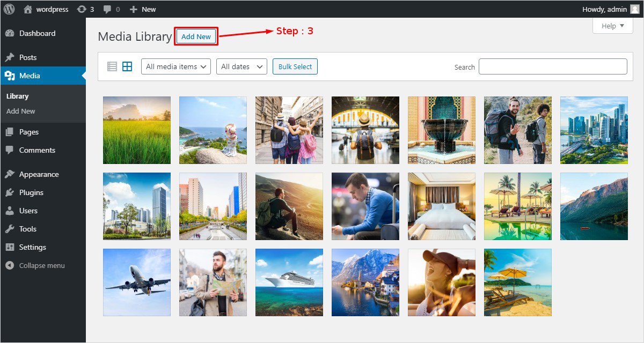The height and width of the screenshot is (343, 644).
Task: Open the Plugins menu
Action: [31, 192]
